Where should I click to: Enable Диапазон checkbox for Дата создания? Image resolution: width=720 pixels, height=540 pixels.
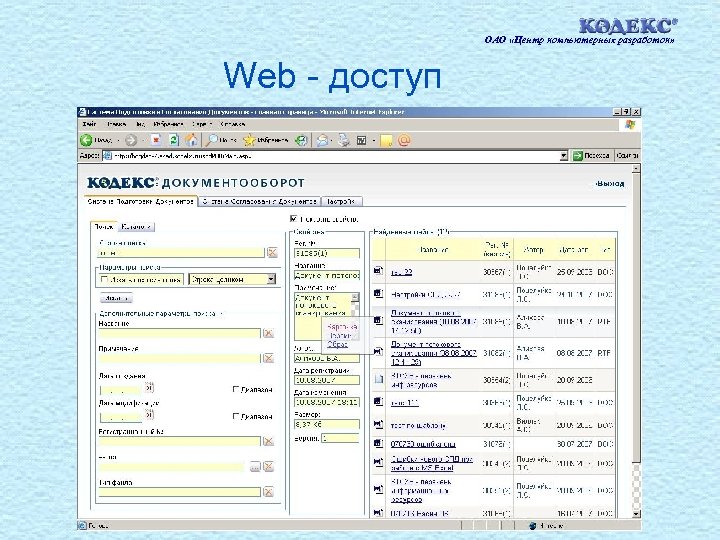(x=236, y=389)
